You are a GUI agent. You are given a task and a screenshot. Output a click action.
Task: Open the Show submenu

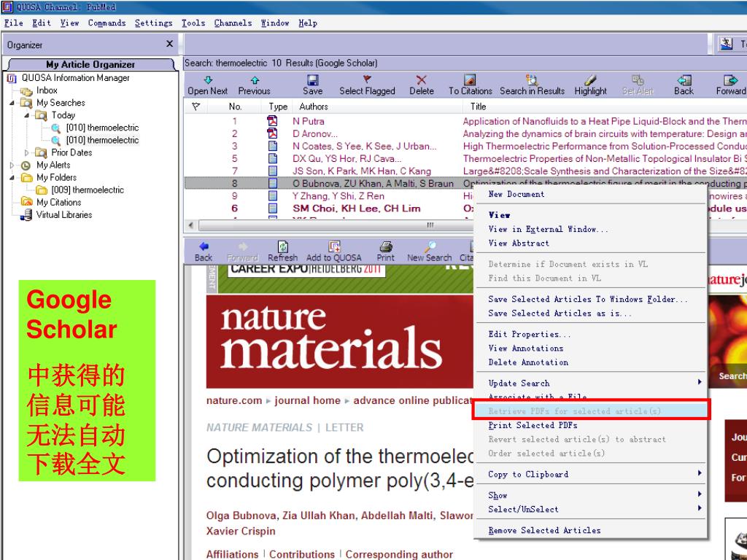point(592,495)
